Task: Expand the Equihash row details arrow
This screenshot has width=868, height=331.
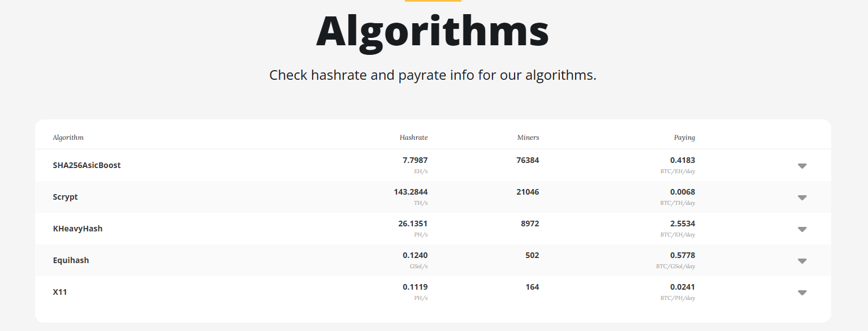Action: (802, 261)
